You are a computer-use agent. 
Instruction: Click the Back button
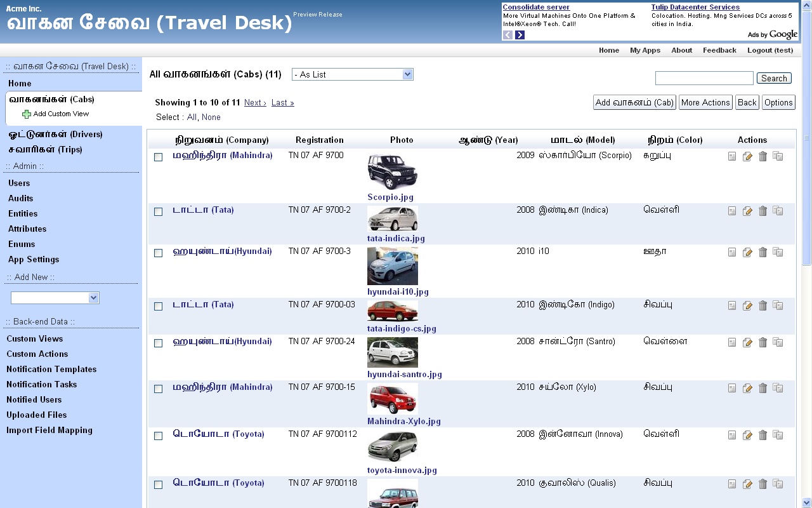click(747, 102)
